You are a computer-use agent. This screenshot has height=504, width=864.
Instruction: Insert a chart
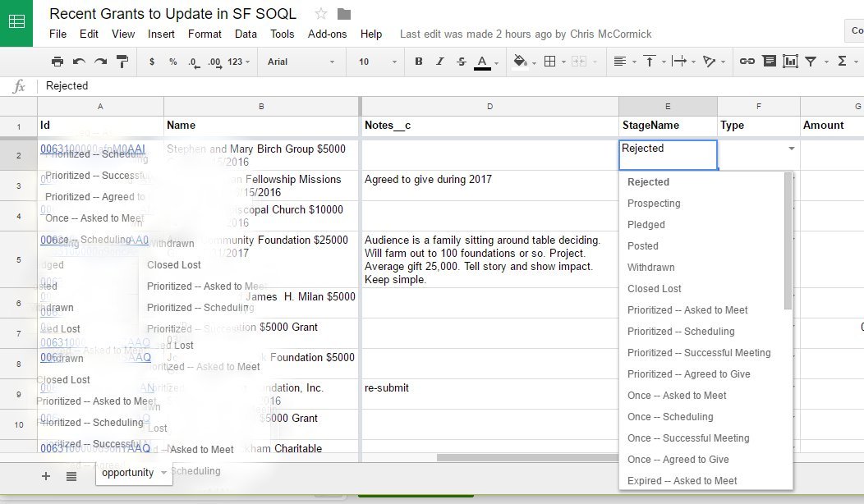pos(790,62)
